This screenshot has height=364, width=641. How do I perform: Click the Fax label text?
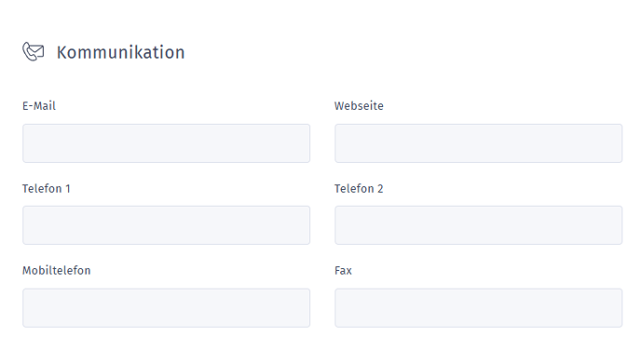(343, 271)
